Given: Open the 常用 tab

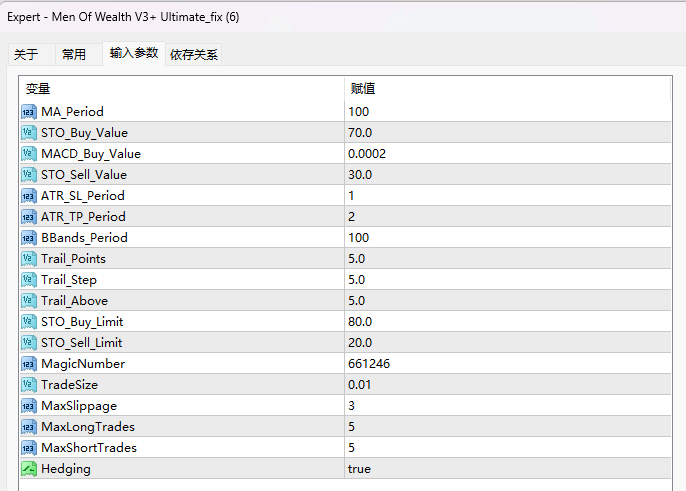Looking at the screenshot, I should 74,55.
